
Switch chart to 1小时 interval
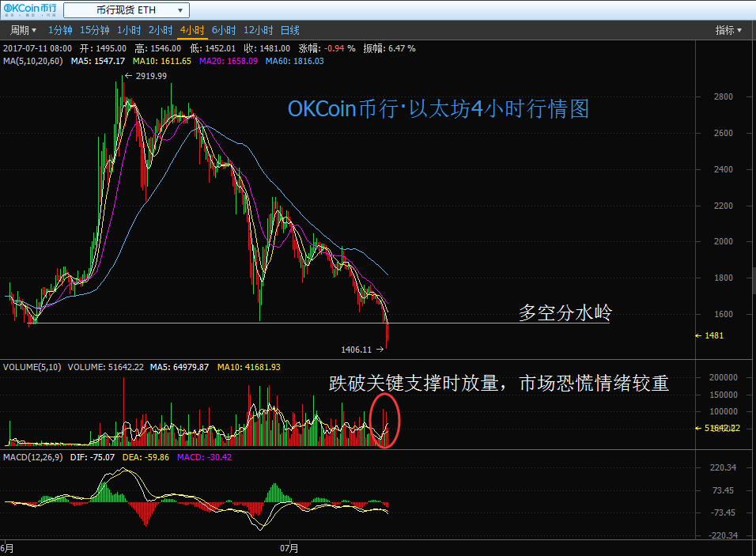coord(129,30)
